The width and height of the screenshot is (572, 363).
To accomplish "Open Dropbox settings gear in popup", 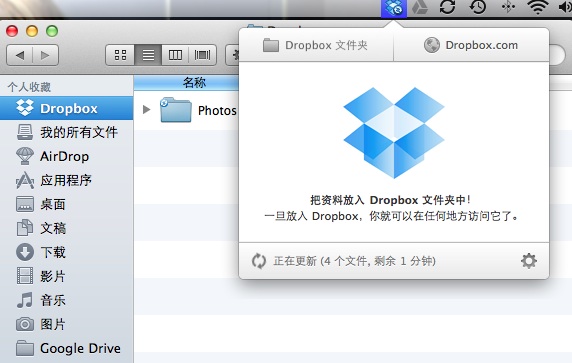I will point(529,261).
